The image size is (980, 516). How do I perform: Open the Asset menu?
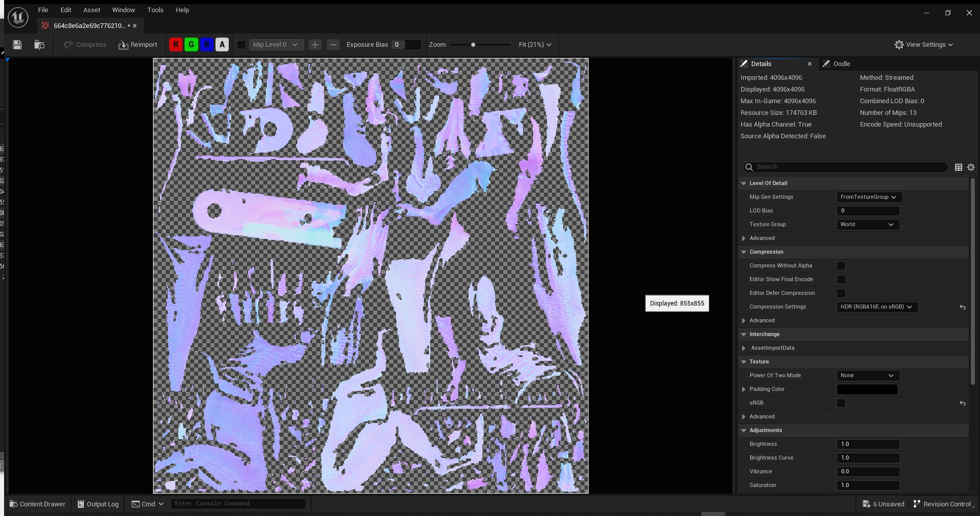pos(91,10)
